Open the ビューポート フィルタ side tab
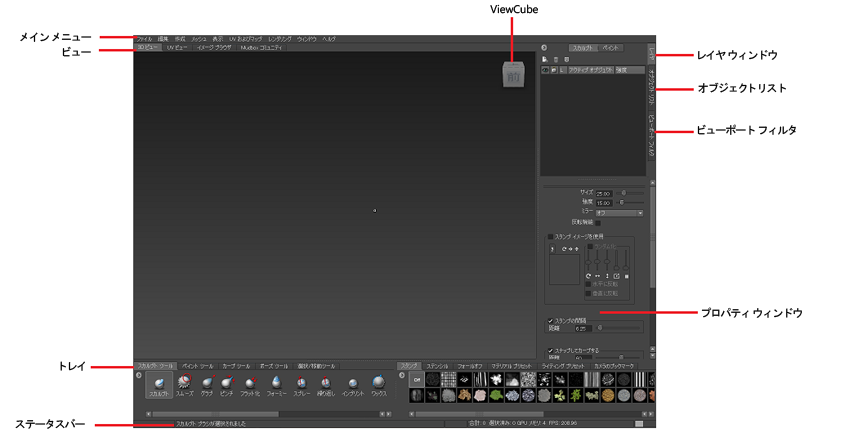849x433 pixels. coord(652,135)
